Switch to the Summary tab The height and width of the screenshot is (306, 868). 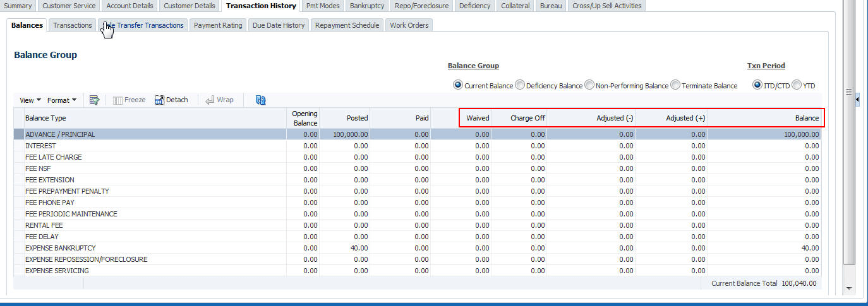(18, 6)
